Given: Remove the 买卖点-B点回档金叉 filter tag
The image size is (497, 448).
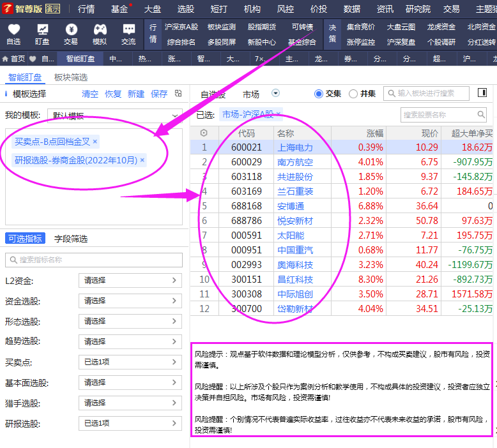Looking at the screenshot, I should coord(95,142).
